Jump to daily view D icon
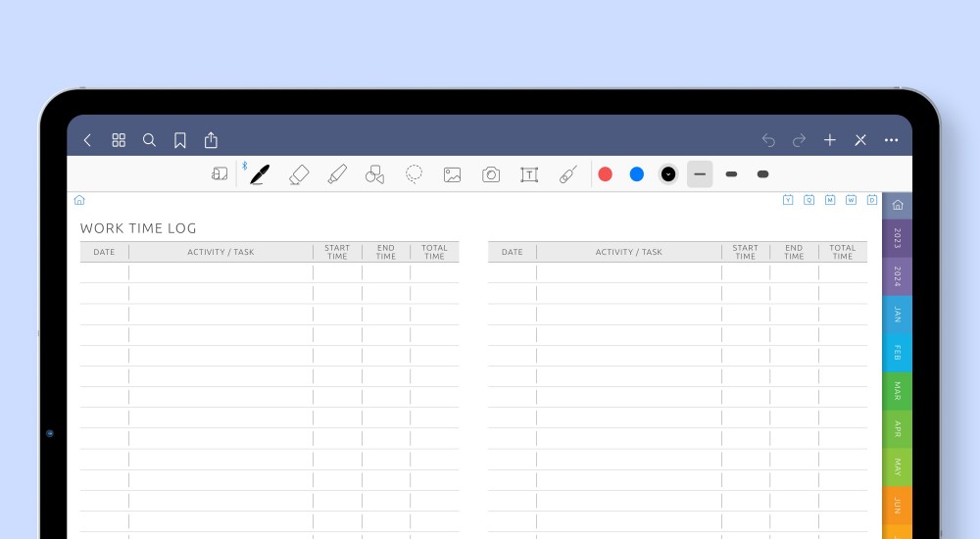This screenshot has width=980, height=539. 872,200
